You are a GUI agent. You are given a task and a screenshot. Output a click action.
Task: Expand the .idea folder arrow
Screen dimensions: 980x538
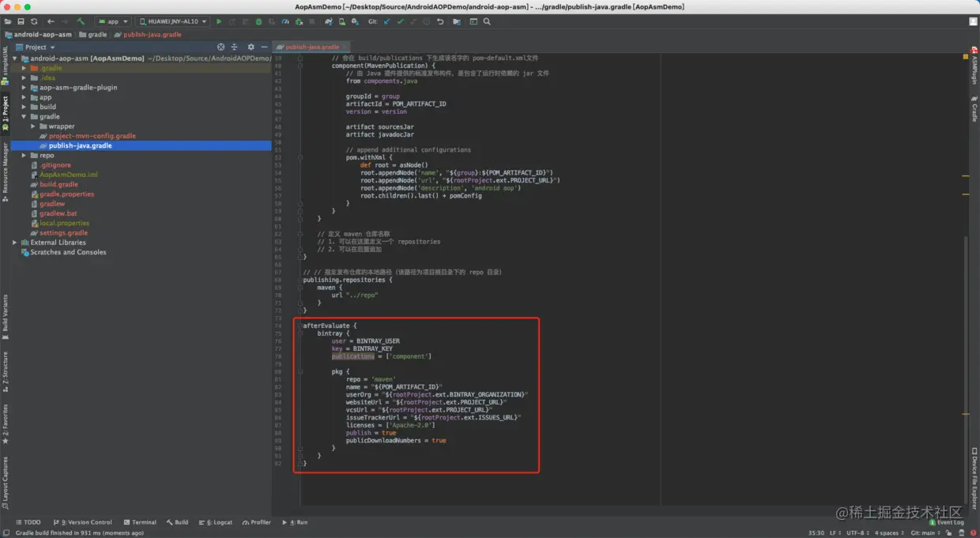click(24, 77)
